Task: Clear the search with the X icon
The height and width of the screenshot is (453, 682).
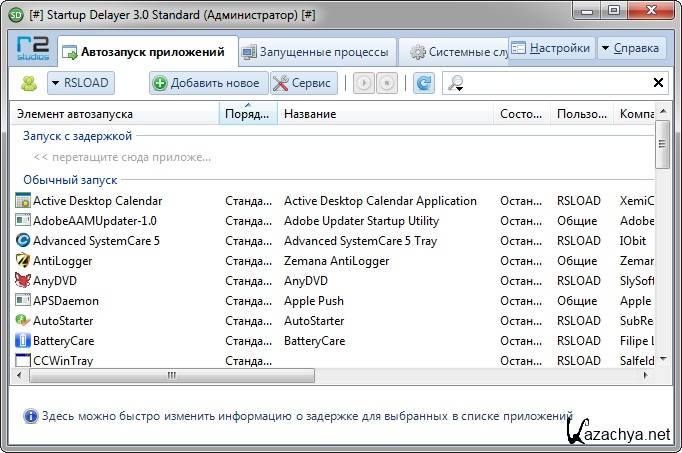Action: point(659,84)
